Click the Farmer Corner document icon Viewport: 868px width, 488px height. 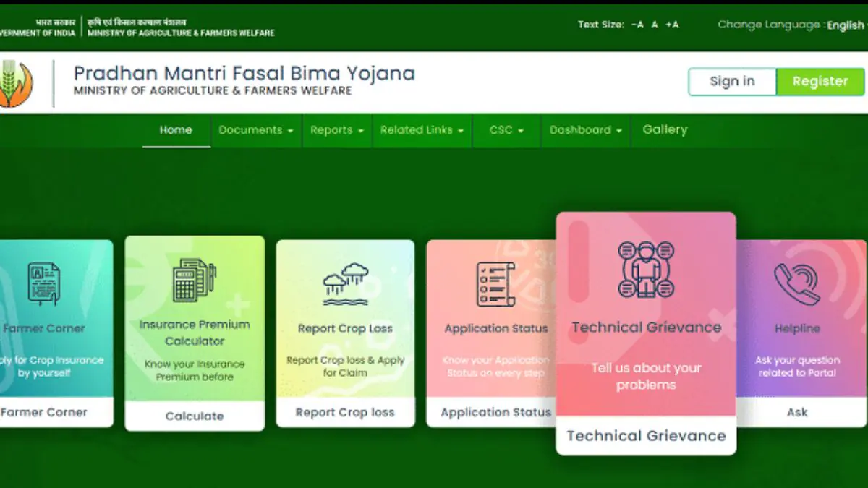43,281
